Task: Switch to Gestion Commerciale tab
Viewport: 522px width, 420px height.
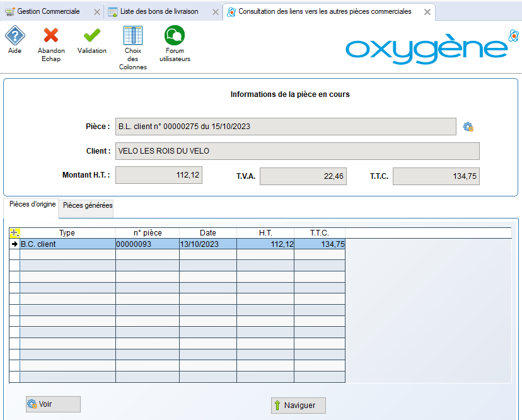Action: 48,11
